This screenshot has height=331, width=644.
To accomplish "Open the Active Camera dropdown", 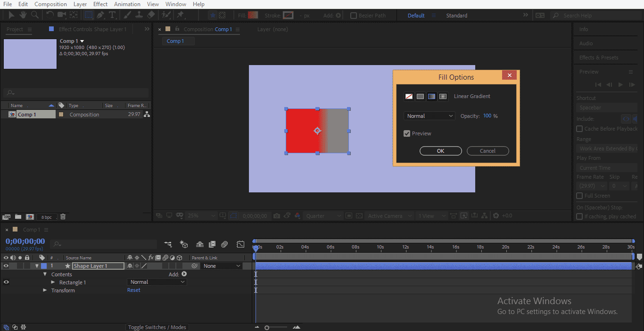I will coord(389,215).
